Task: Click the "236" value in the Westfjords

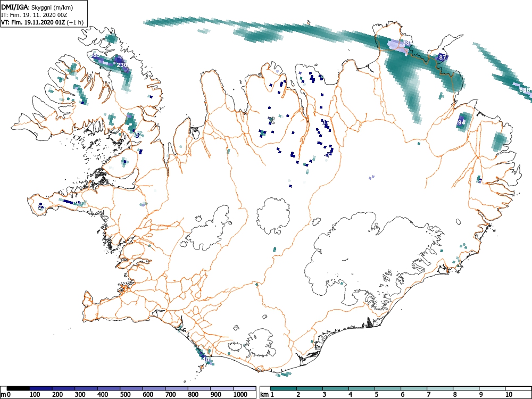Action: pyautogui.click(x=121, y=65)
